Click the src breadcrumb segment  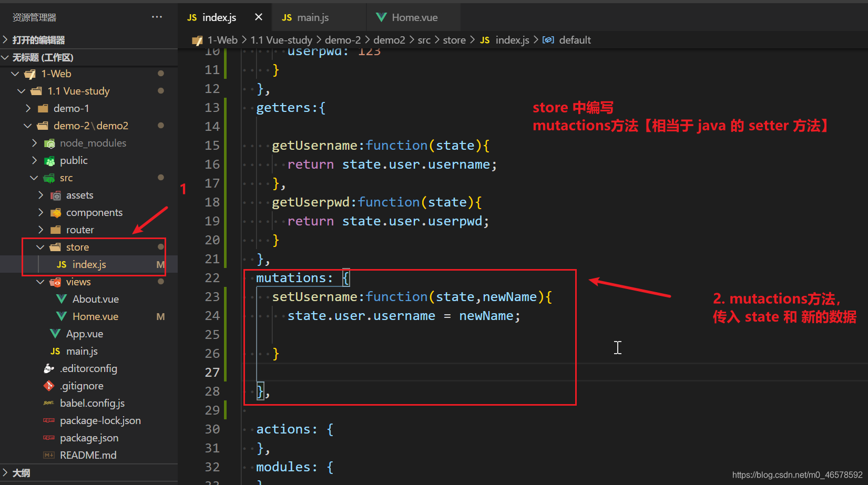(424, 40)
